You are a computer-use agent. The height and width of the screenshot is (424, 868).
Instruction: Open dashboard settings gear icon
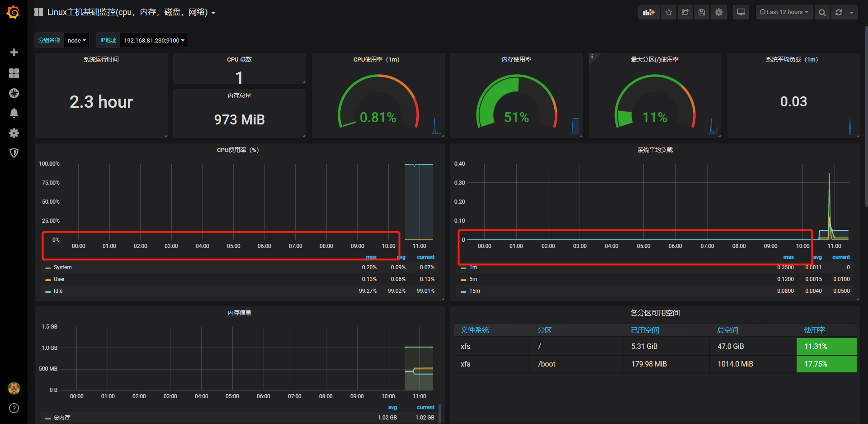pyautogui.click(x=719, y=12)
